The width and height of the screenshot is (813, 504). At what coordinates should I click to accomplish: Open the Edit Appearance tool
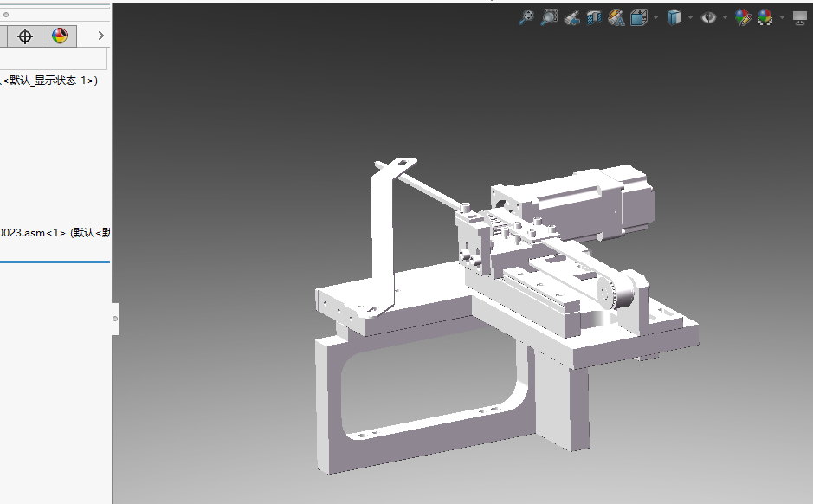(x=743, y=17)
